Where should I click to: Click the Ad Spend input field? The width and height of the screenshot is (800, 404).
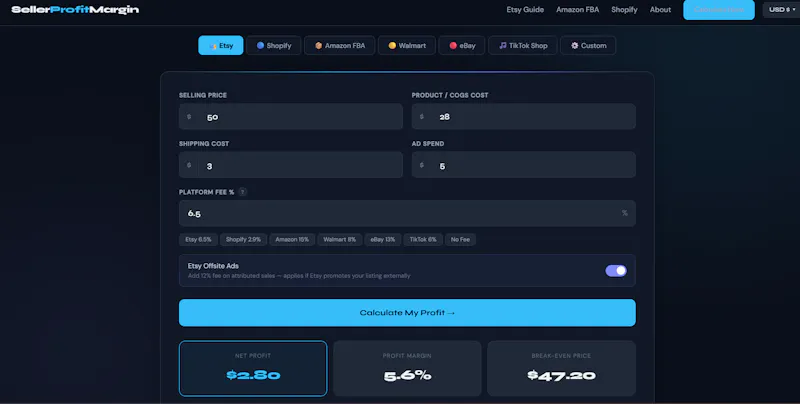(523, 165)
